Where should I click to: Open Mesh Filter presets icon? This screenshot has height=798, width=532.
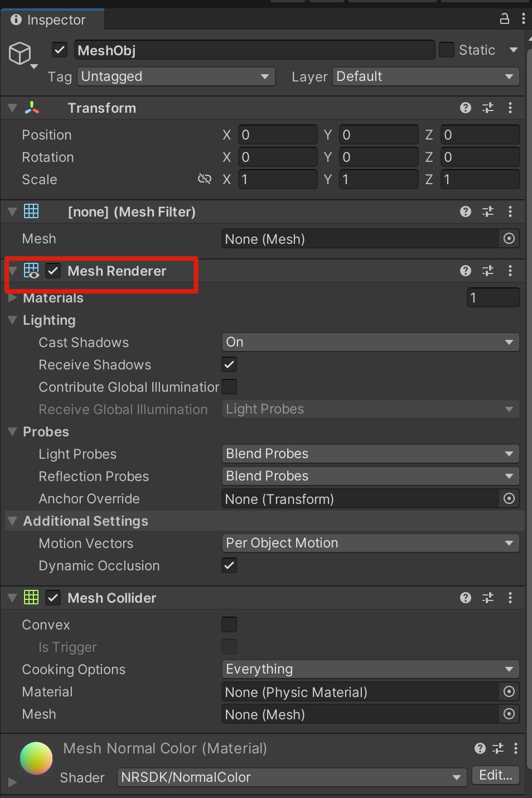coord(488,211)
